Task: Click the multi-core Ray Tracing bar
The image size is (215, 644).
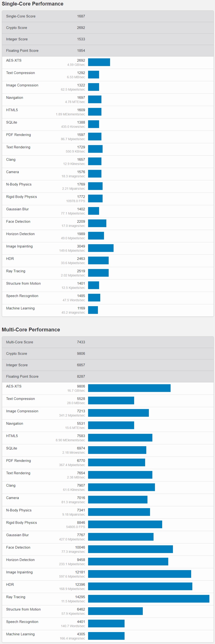Action: [x=148, y=599]
